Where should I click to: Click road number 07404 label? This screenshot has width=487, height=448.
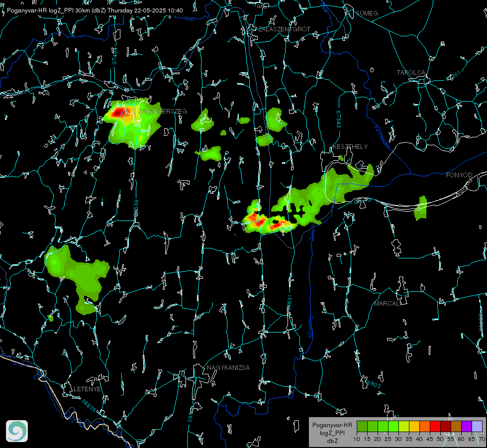coord(115,56)
